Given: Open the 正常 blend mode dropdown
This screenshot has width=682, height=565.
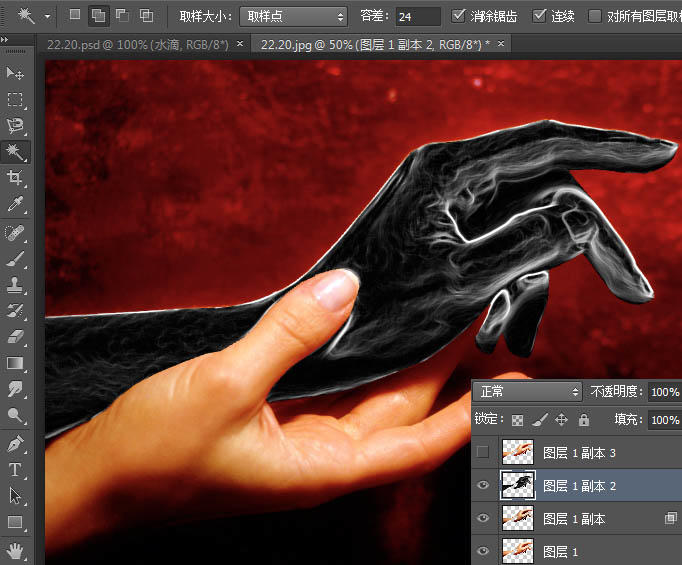Looking at the screenshot, I should tap(528, 392).
